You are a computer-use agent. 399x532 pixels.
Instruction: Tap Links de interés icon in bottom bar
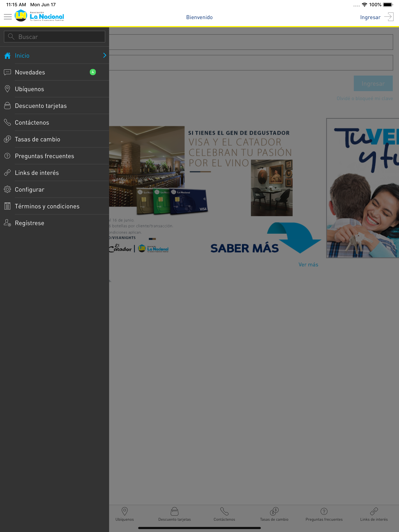point(374,511)
